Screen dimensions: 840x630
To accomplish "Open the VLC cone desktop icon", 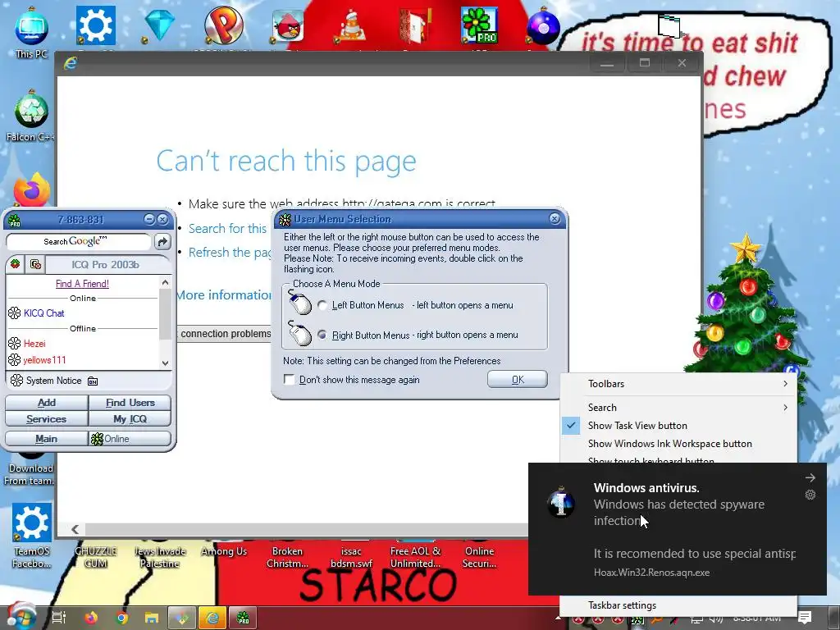I will point(351,25).
